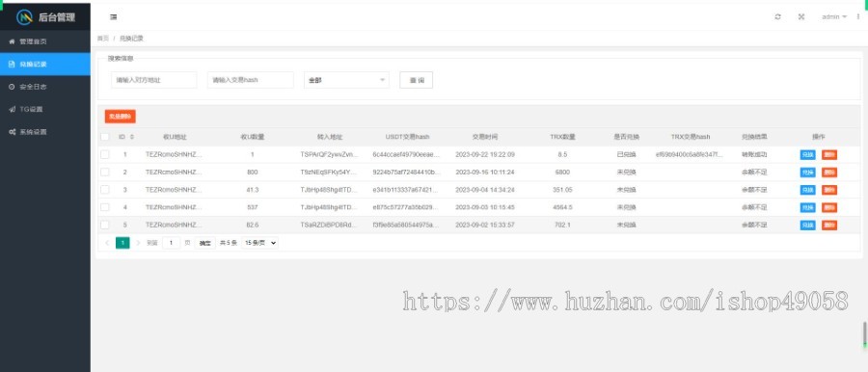
Task: Click the refresh icon in the top bar
Action: [777, 17]
